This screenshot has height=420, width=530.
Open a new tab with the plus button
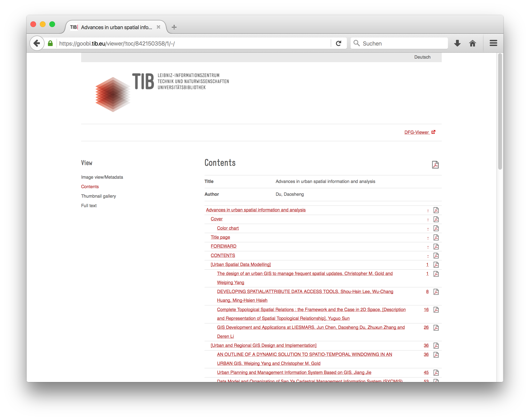174,27
